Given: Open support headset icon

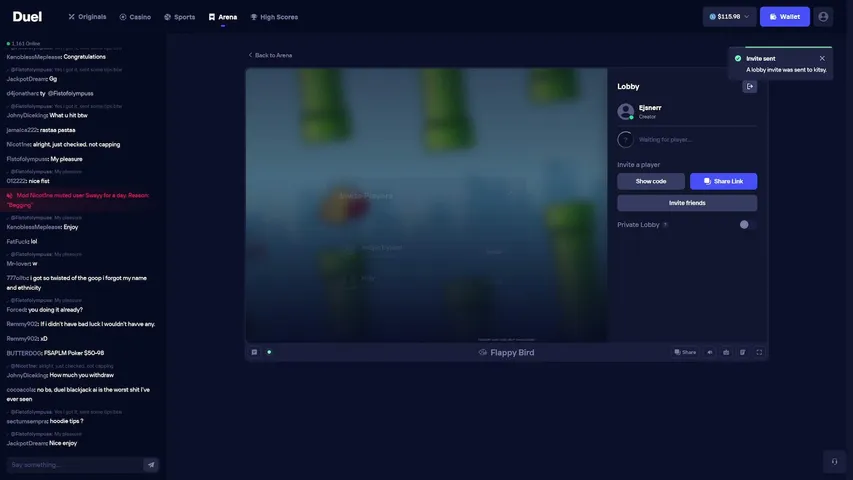Looking at the screenshot, I should click(834, 461).
